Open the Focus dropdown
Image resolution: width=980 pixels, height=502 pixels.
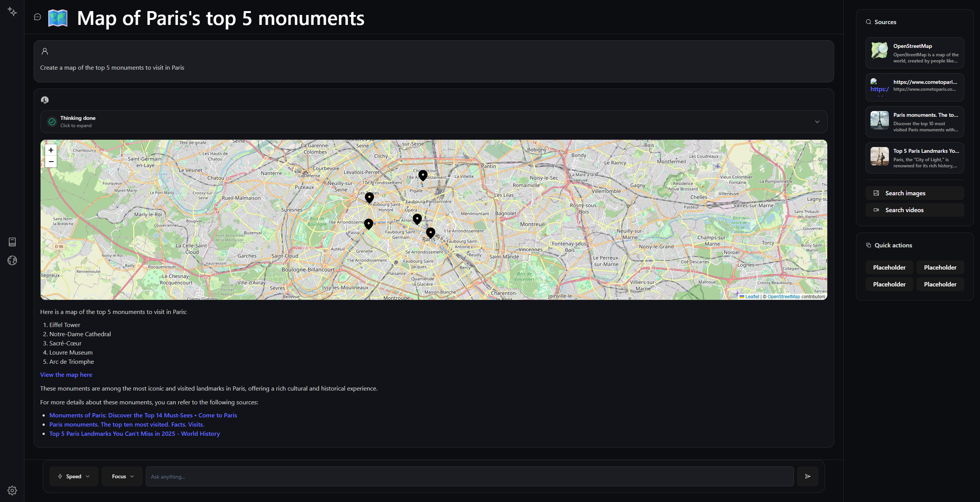point(122,476)
